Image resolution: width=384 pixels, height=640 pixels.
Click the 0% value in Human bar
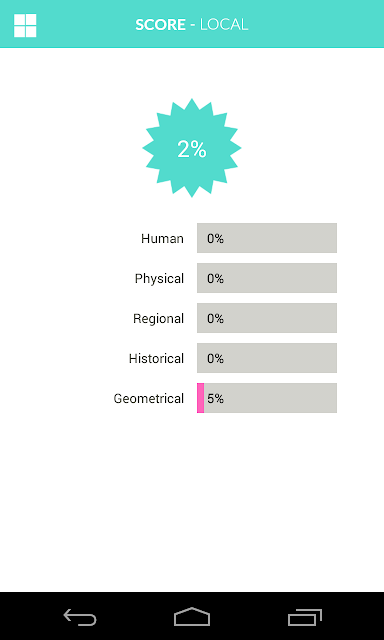(215, 238)
